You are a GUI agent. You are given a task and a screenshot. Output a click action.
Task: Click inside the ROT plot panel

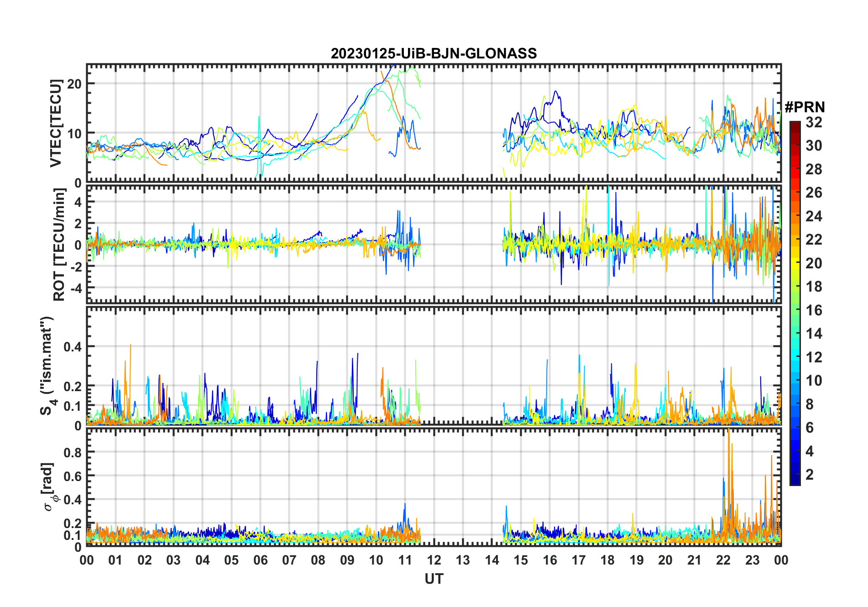434,244
